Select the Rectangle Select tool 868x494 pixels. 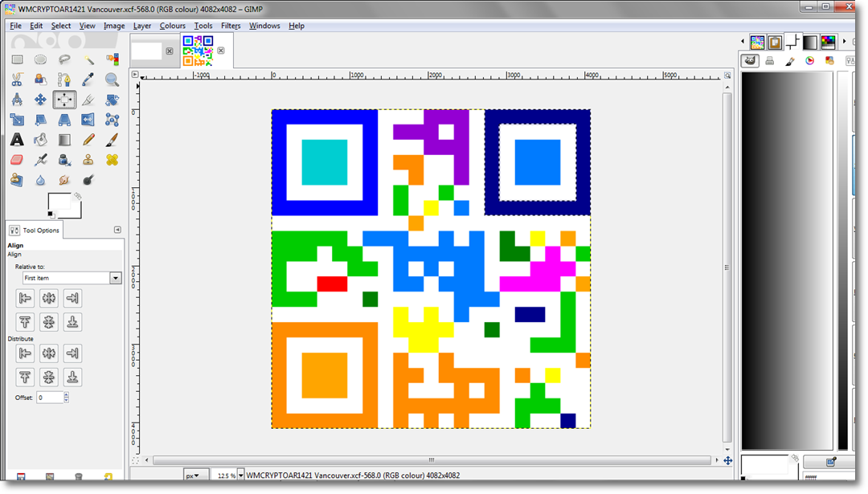[17, 59]
